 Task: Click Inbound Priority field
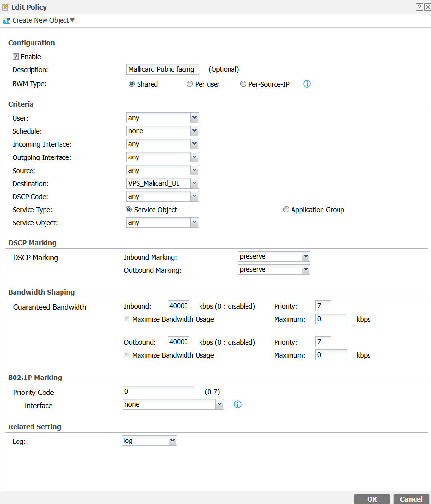point(323,306)
